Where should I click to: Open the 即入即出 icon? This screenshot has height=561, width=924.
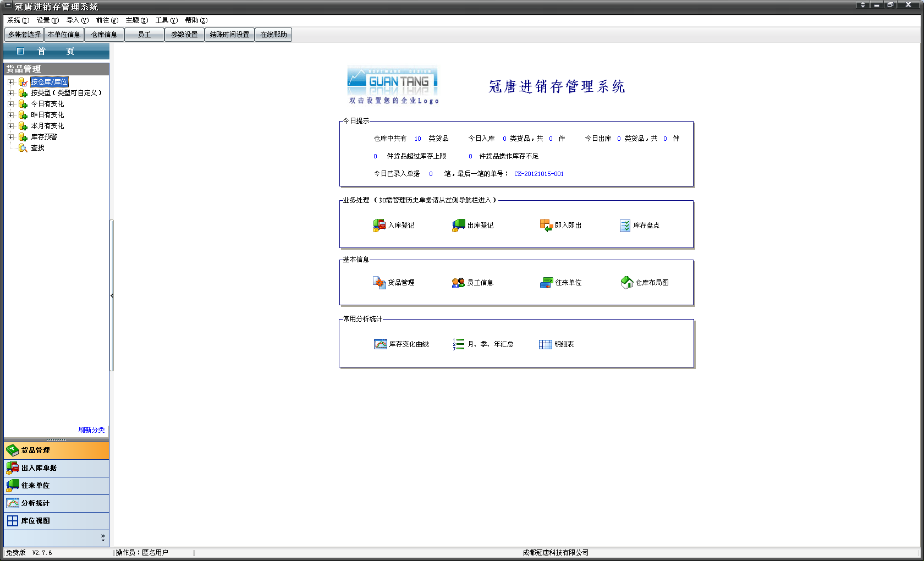pos(546,226)
